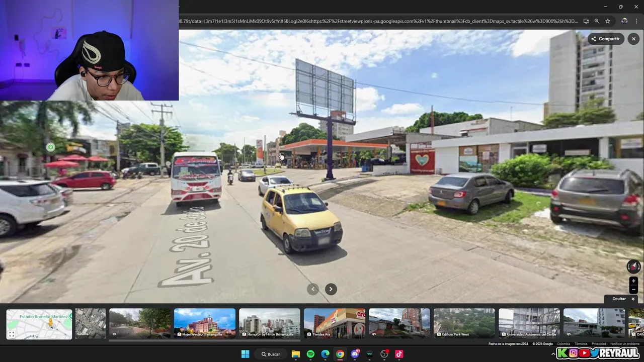Open the Hotel Windsor Barranquilla photo
644x362 pixels.
pos(205,323)
